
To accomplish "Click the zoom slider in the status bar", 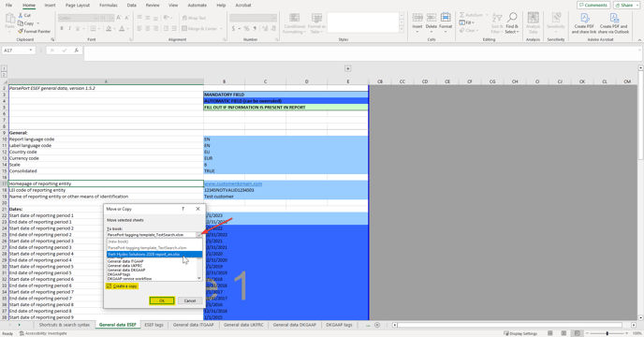I will pyautogui.click(x=607, y=333).
